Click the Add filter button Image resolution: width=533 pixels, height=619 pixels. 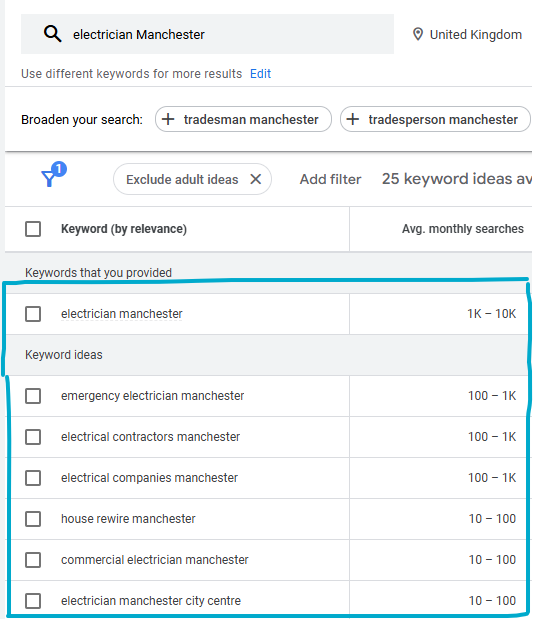(x=330, y=179)
